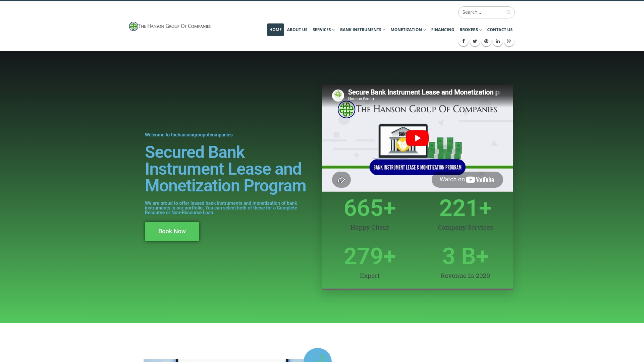
Task: Open the Contact Us page
Action: click(x=500, y=30)
